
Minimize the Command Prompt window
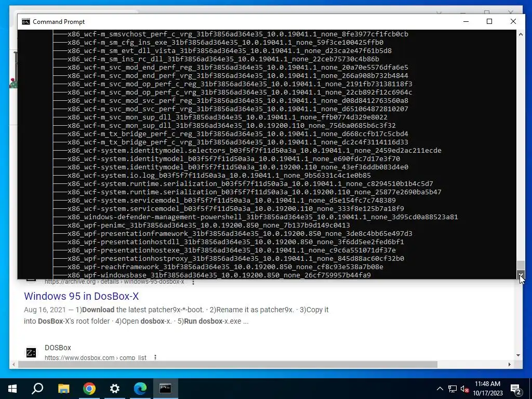(x=466, y=21)
